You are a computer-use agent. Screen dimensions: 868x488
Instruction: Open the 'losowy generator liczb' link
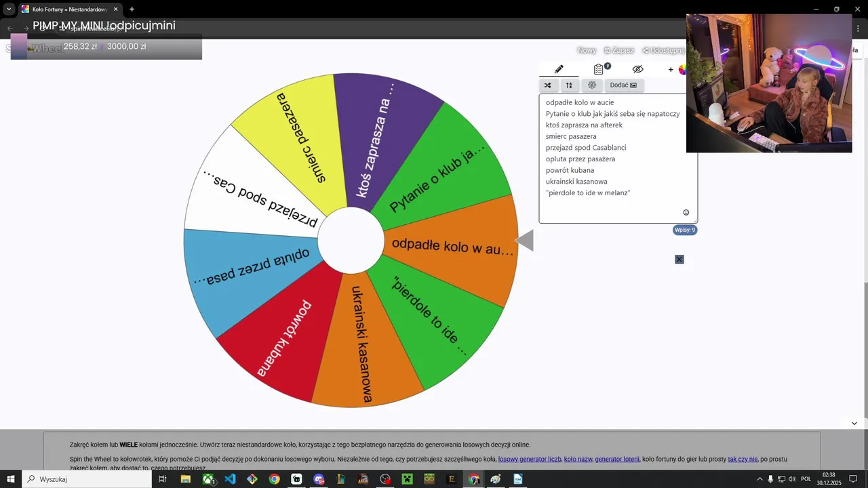coord(530,459)
